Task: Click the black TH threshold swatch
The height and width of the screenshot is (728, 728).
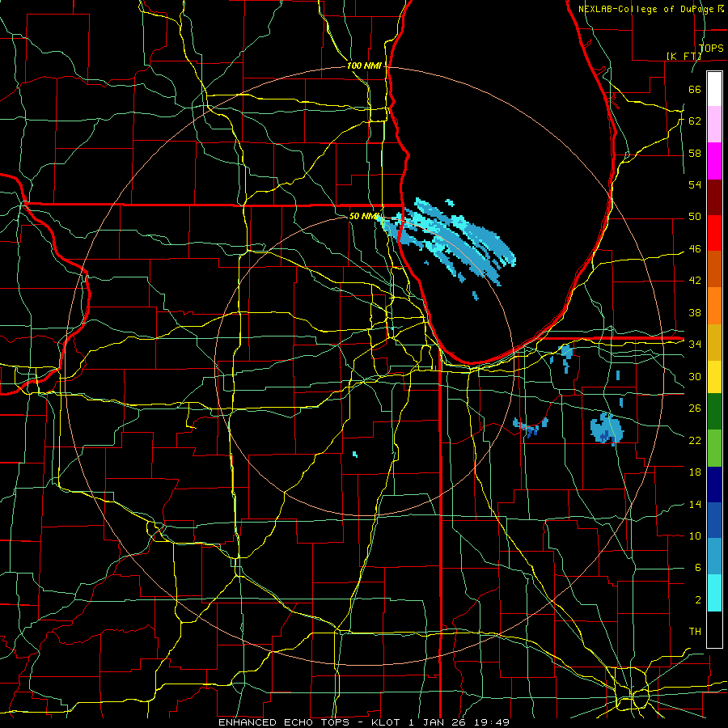Action: (714, 629)
